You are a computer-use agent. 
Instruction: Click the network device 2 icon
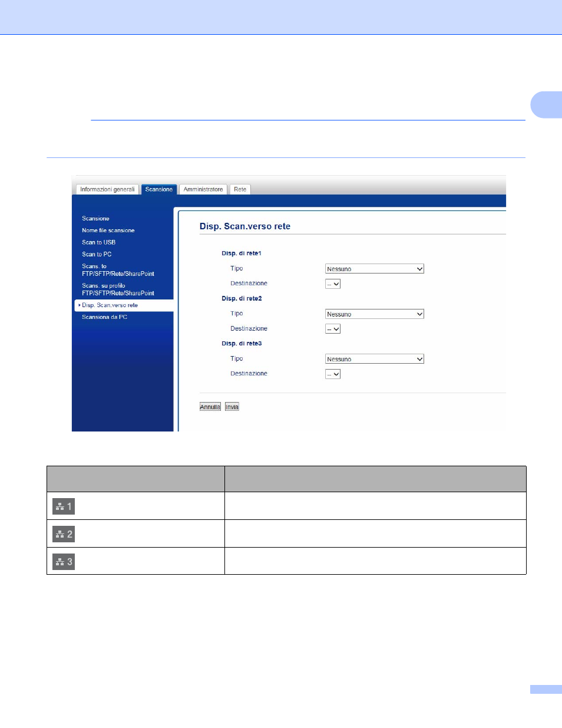pos(64,534)
